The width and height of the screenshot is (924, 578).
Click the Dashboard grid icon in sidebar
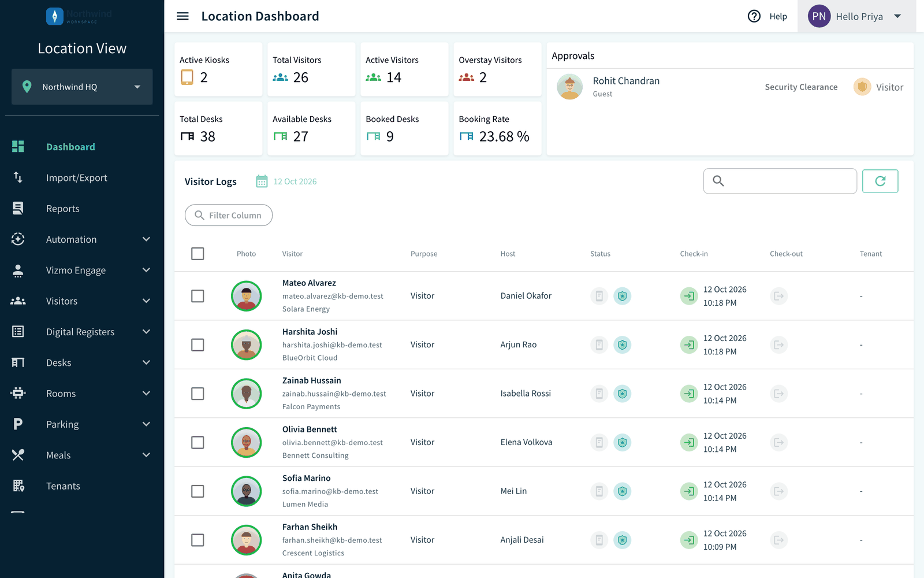coord(18,147)
